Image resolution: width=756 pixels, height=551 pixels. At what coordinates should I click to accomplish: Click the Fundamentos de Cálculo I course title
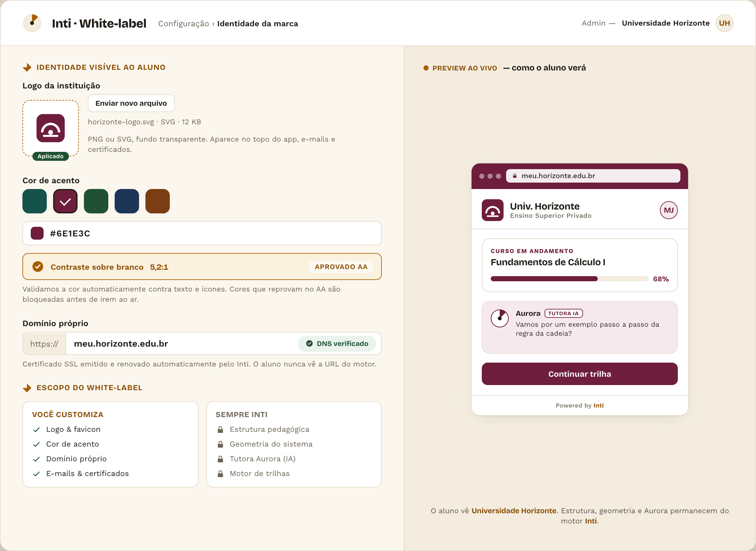(x=548, y=262)
